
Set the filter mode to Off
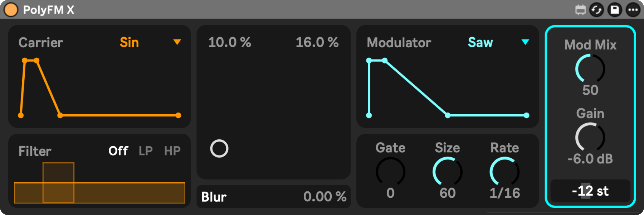pos(118,151)
